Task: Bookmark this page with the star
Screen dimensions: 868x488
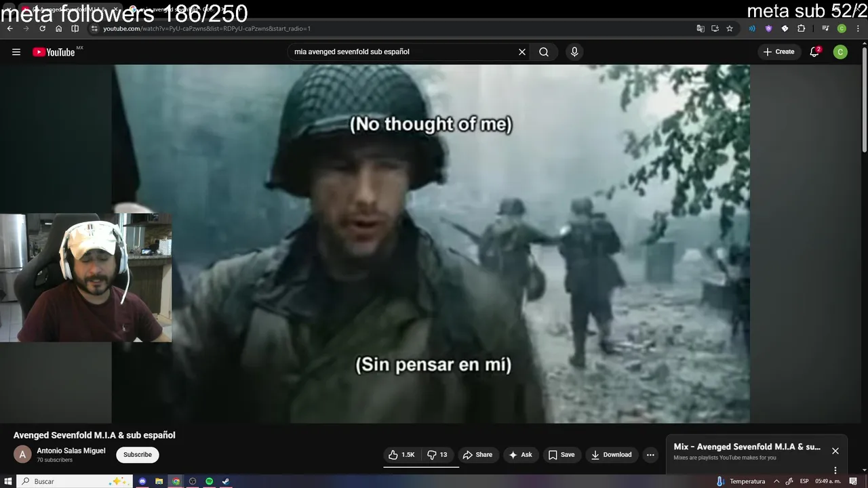Action: coord(730,28)
